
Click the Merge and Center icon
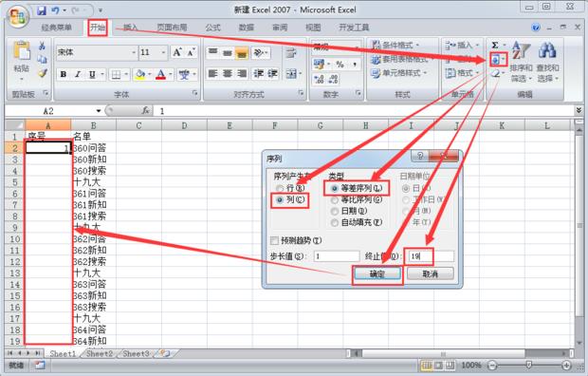tap(291, 74)
